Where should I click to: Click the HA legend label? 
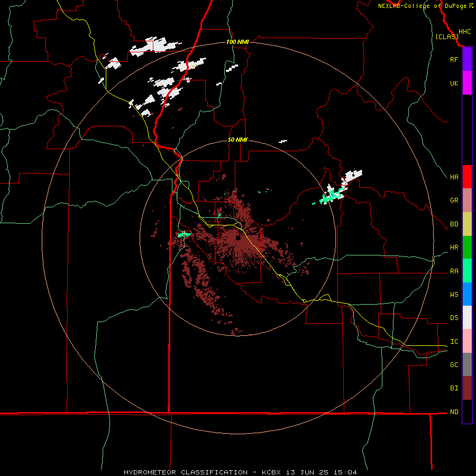[454, 177]
